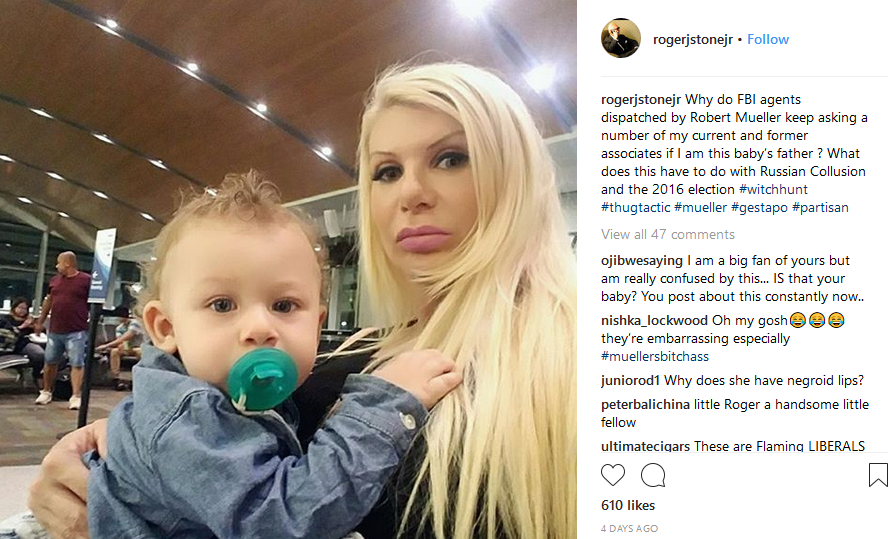Open the rogerjstonejr username in the header
Image resolution: width=890 pixels, height=539 pixels.
(x=693, y=39)
